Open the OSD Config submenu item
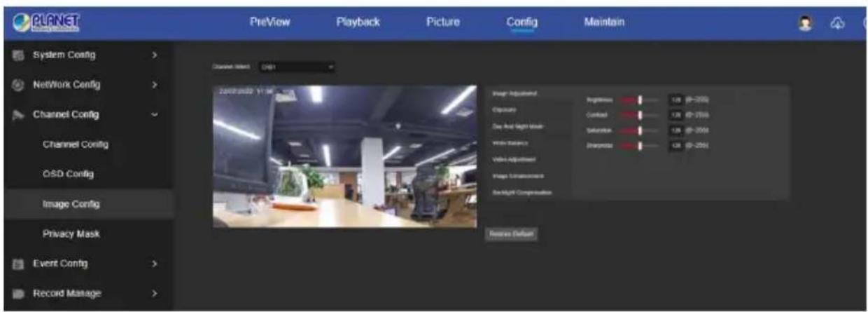Screen dimensions: 868x312 tap(68, 174)
